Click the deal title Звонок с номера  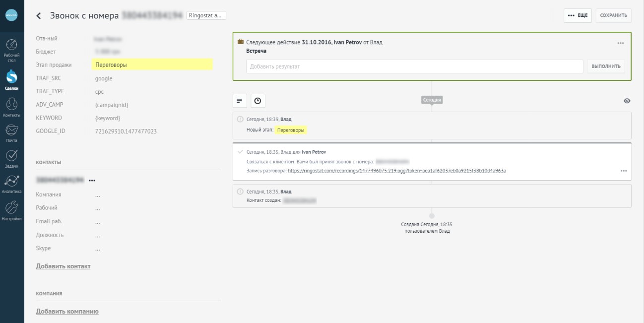84,15
